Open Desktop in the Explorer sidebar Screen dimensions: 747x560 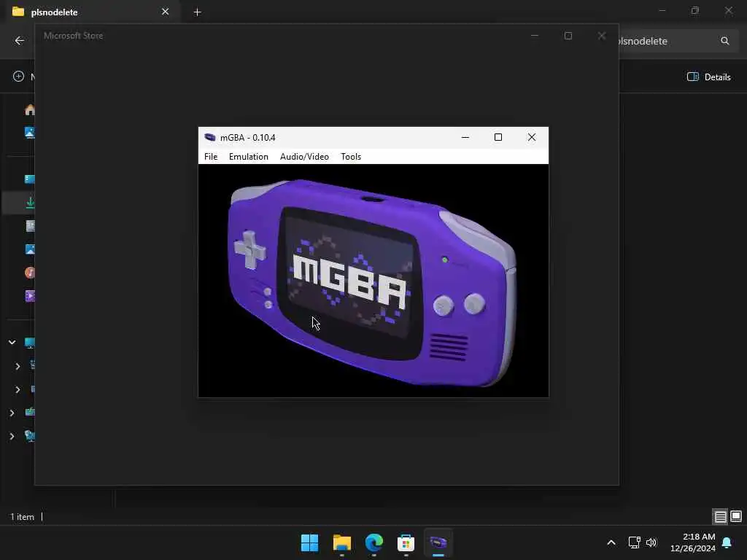[x=29, y=179]
